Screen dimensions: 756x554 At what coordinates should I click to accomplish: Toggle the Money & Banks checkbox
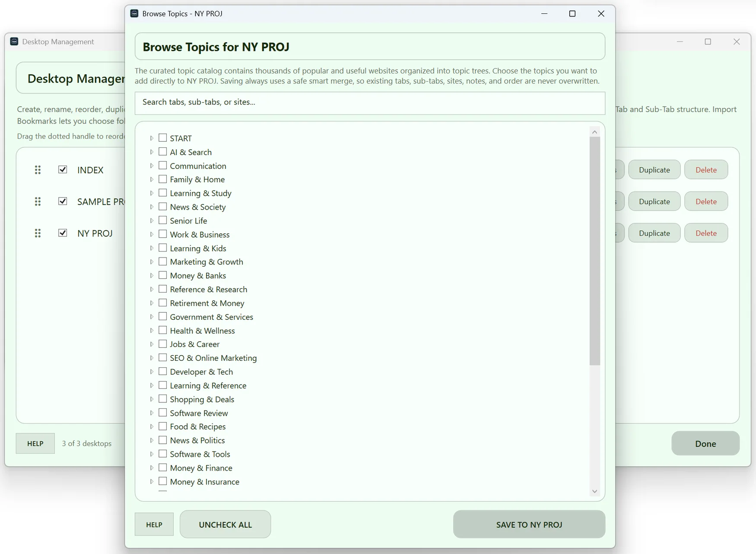point(162,275)
